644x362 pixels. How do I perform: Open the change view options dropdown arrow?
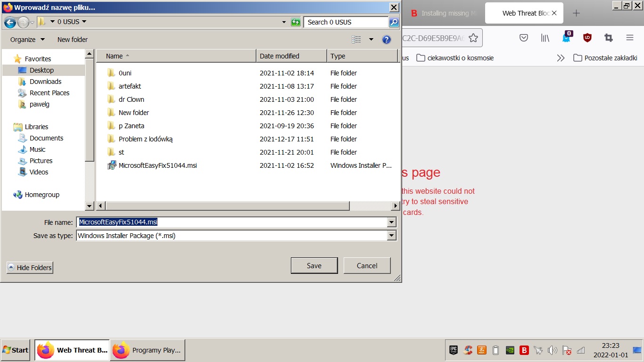[371, 40]
